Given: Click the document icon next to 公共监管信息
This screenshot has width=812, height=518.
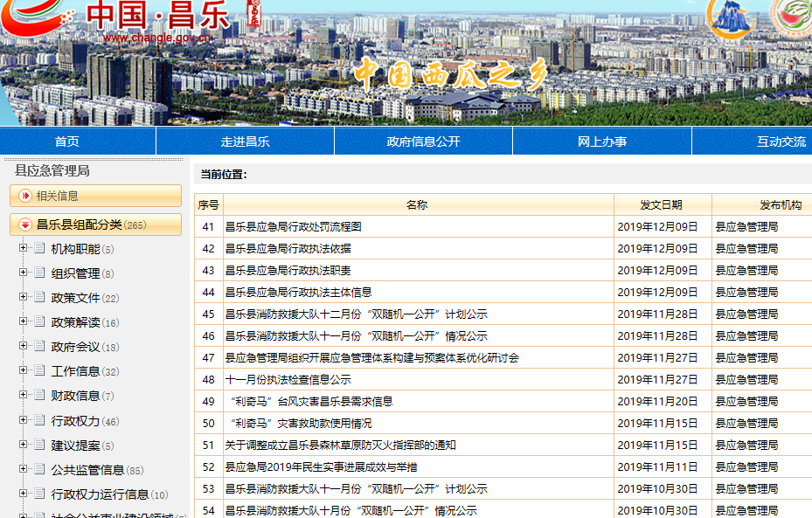Looking at the screenshot, I should pyautogui.click(x=39, y=469).
